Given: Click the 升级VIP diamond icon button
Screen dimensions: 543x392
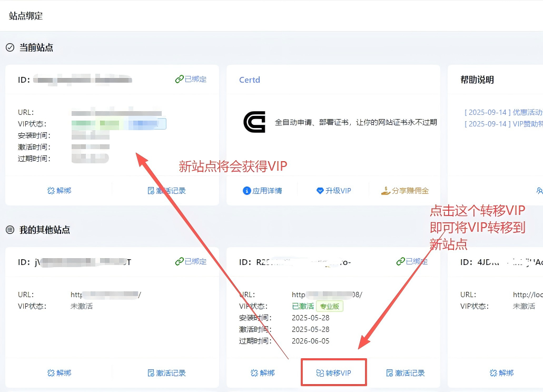Looking at the screenshot, I should [320, 191].
